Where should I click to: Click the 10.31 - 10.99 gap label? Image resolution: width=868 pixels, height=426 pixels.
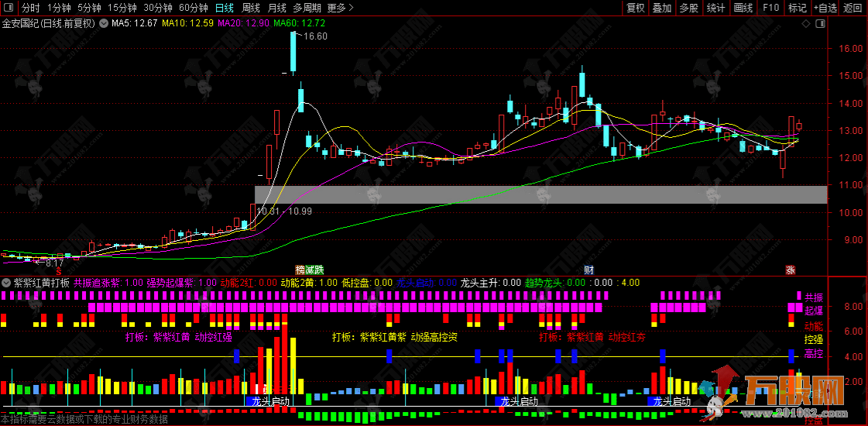pyautogui.click(x=284, y=211)
